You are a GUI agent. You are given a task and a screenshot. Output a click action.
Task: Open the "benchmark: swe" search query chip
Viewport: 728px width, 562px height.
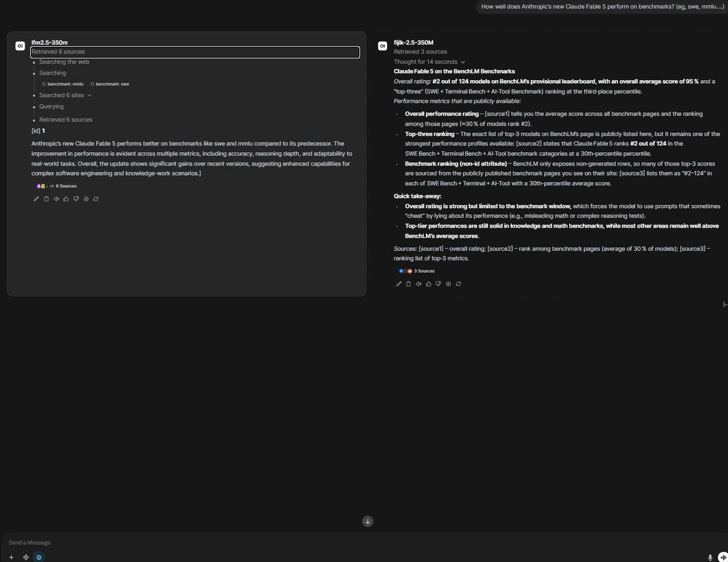(110, 84)
